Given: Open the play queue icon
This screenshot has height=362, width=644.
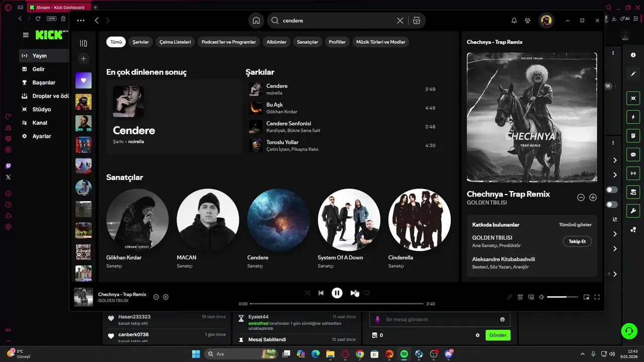Looking at the screenshot, I should (x=520, y=297).
